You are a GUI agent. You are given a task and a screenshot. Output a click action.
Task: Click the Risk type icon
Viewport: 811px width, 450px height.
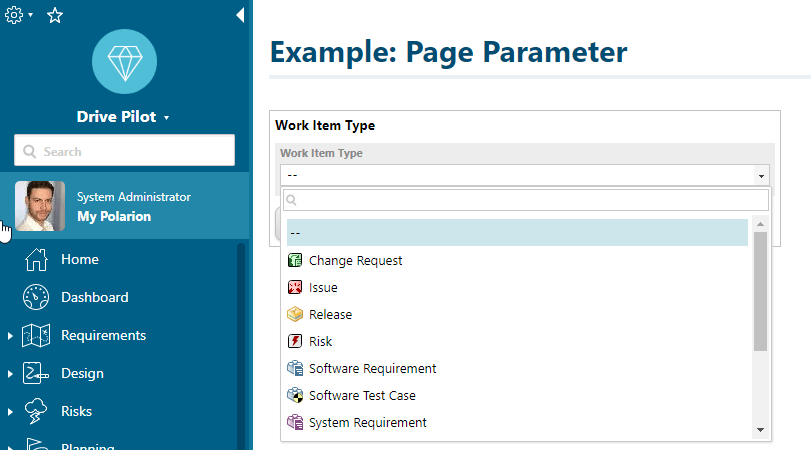(295, 342)
